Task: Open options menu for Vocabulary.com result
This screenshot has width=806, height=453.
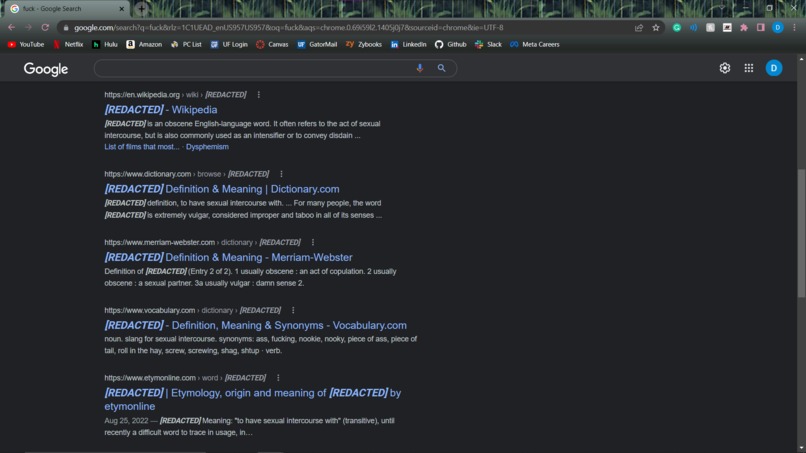Action: point(293,310)
